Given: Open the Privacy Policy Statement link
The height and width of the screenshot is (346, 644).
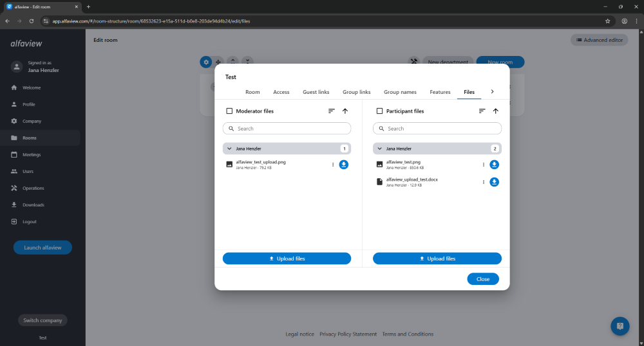Looking at the screenshot, I should coord(348,334).
